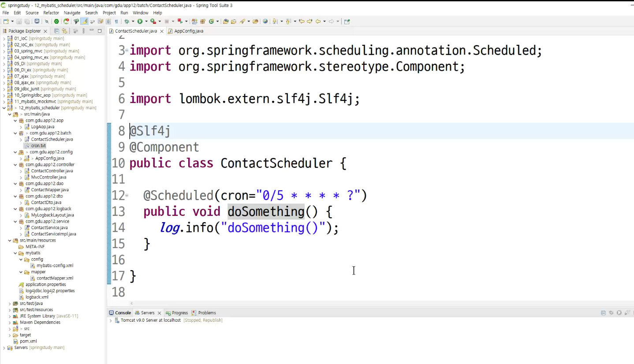This screenshot has width=634, height=364.
Task: Click the Next Annotation icon
Action: pyautogui.click(x=275, y=21)
